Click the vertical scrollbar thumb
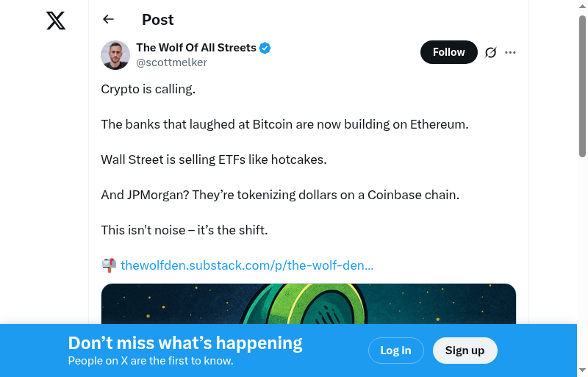This screenshot has height=377, width=588. point(582,85)
